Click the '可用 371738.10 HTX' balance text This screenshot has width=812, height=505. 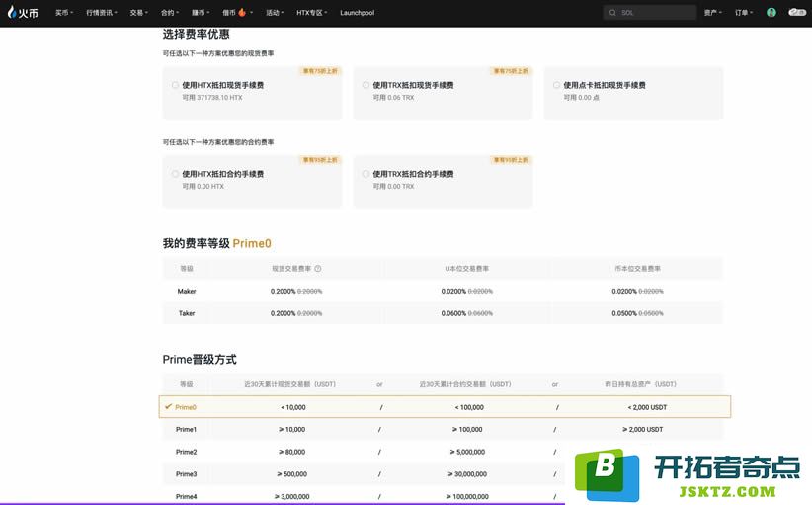(x=211, y=98)
